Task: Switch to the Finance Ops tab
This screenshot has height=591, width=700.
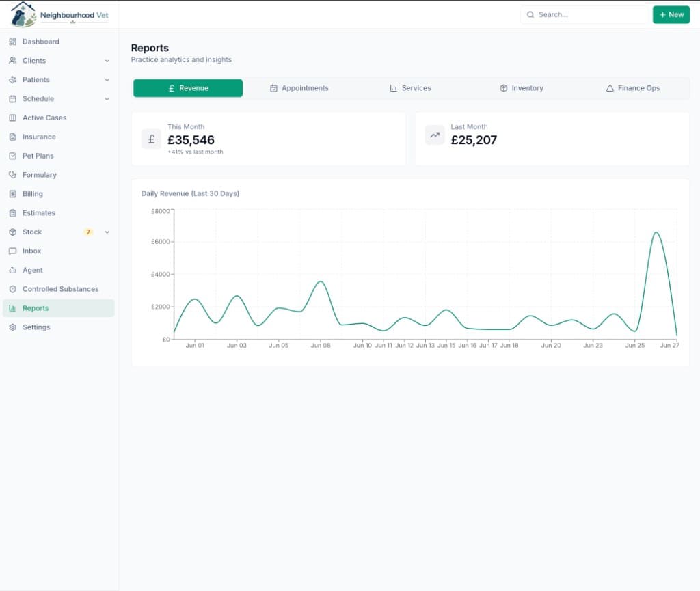Action: (632, 88)
